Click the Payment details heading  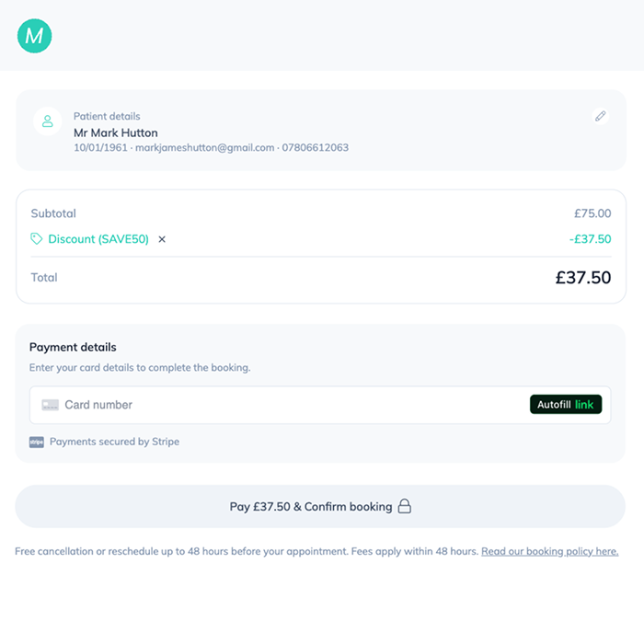coord(73,348)
